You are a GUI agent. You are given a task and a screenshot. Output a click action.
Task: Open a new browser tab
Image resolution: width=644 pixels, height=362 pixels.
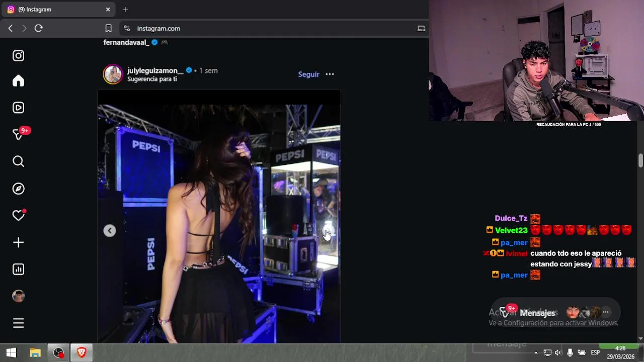coord(125,10)
